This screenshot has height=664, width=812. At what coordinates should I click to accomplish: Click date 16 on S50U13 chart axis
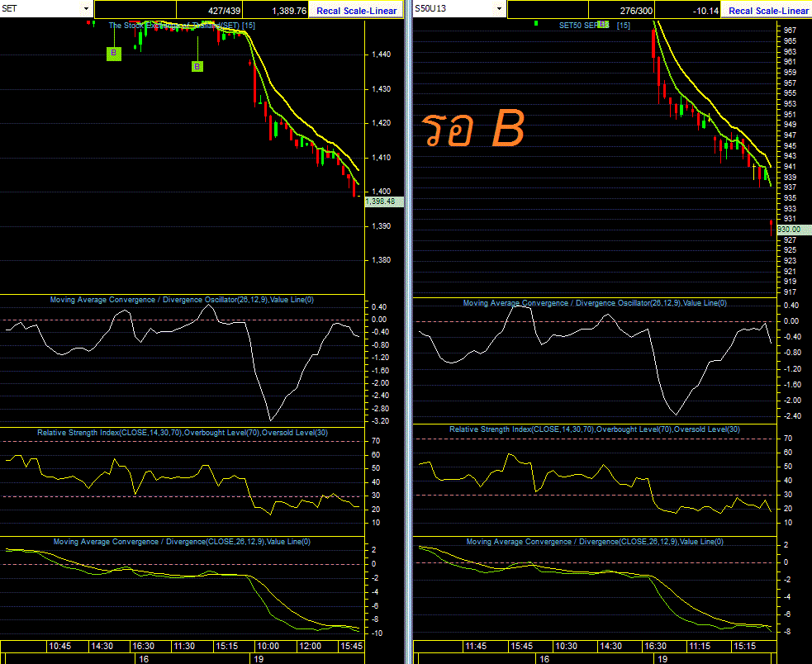coord(544,659)
